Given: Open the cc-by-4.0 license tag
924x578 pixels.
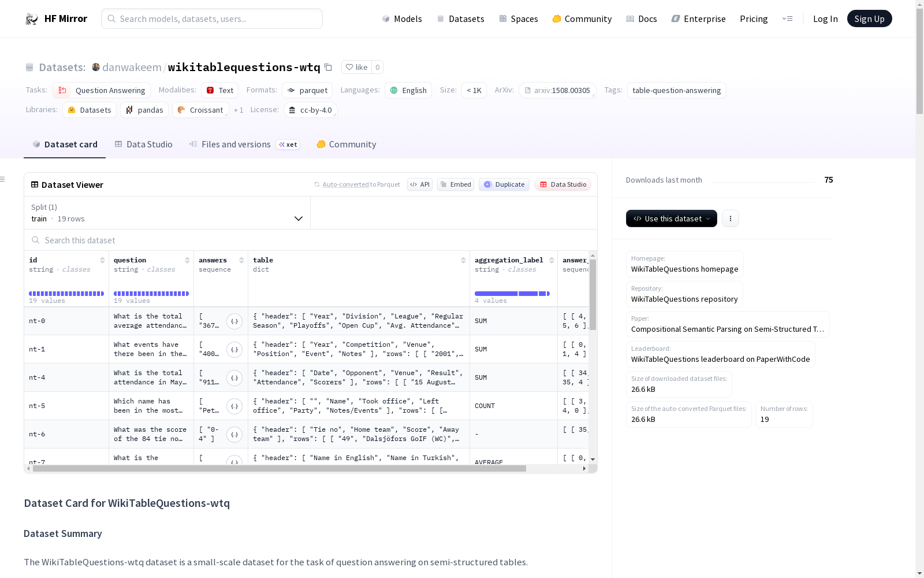Looking at the screenshot, I should pyautogui.click(x=311, y=110).
